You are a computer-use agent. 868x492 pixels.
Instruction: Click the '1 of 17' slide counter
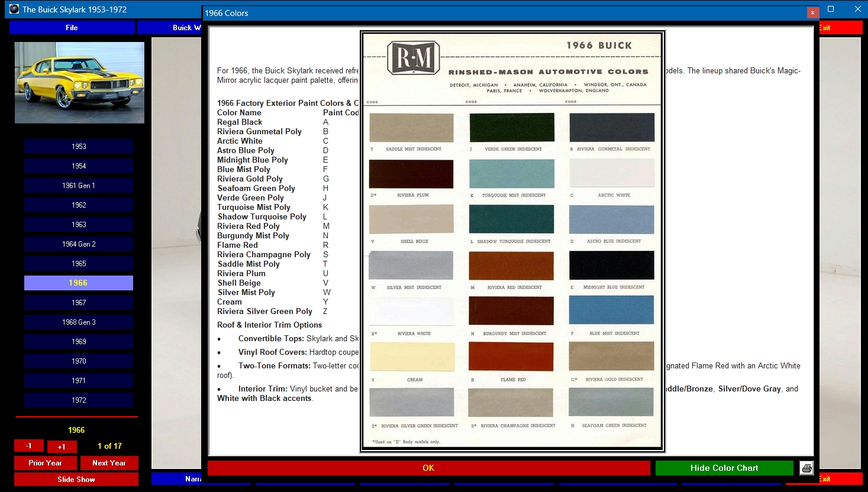(109, 446)
